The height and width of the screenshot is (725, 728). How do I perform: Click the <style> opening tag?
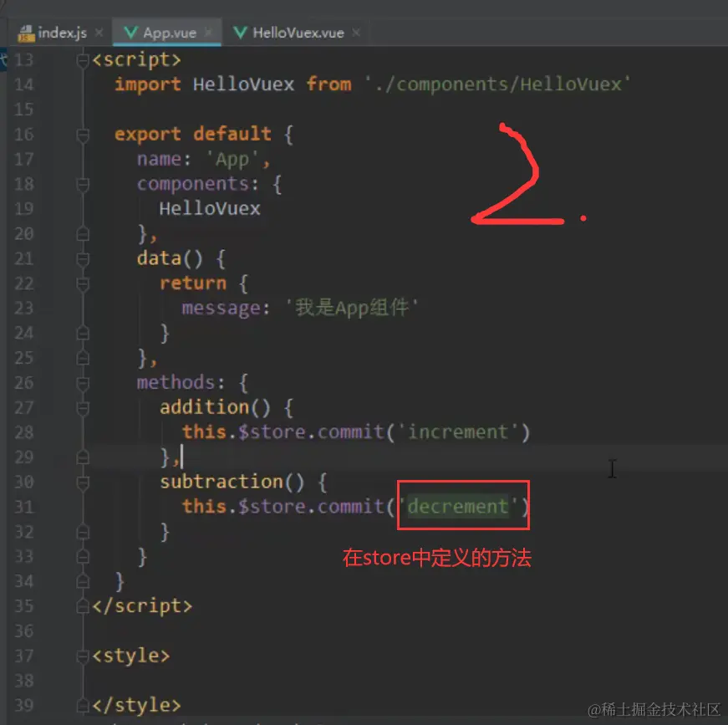click(x=131, y=656)
